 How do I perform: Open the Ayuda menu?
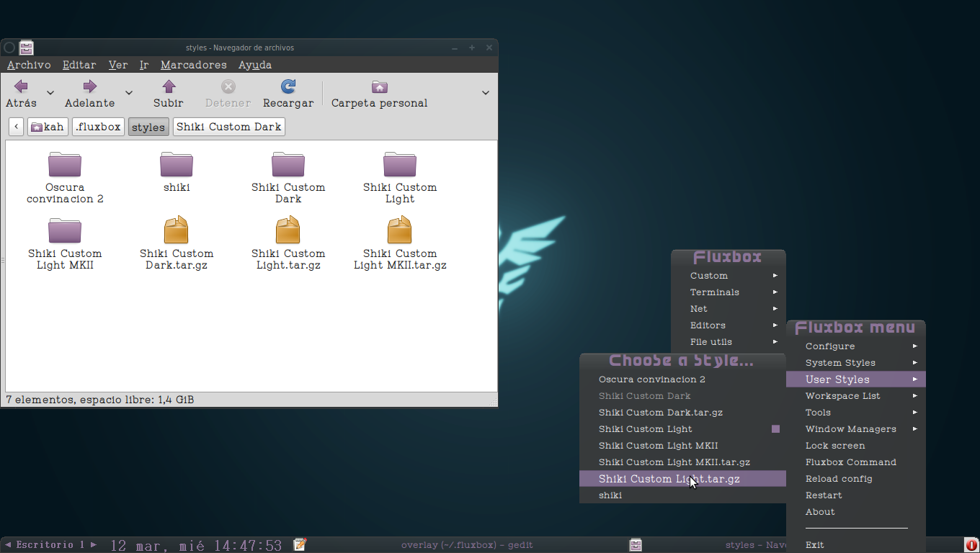pyautogui.click(x=255, y=65)
